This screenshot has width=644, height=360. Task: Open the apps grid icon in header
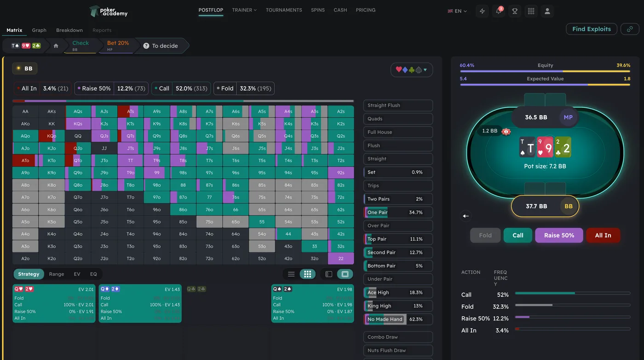(x=531, y=11)
